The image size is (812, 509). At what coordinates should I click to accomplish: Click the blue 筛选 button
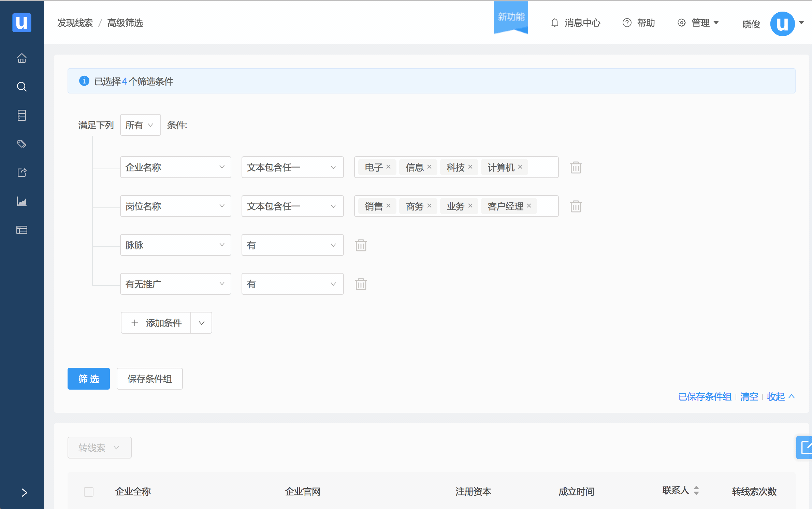click(89, 379)
